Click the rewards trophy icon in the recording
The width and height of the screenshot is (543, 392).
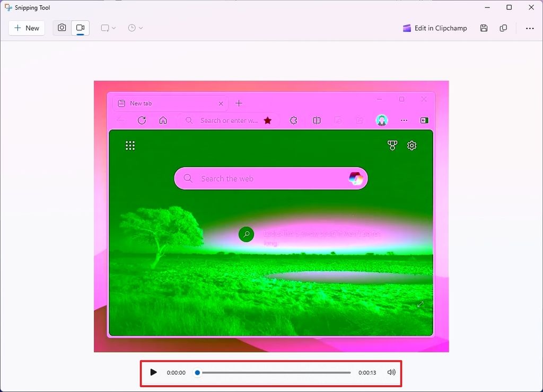coord(392,145)
